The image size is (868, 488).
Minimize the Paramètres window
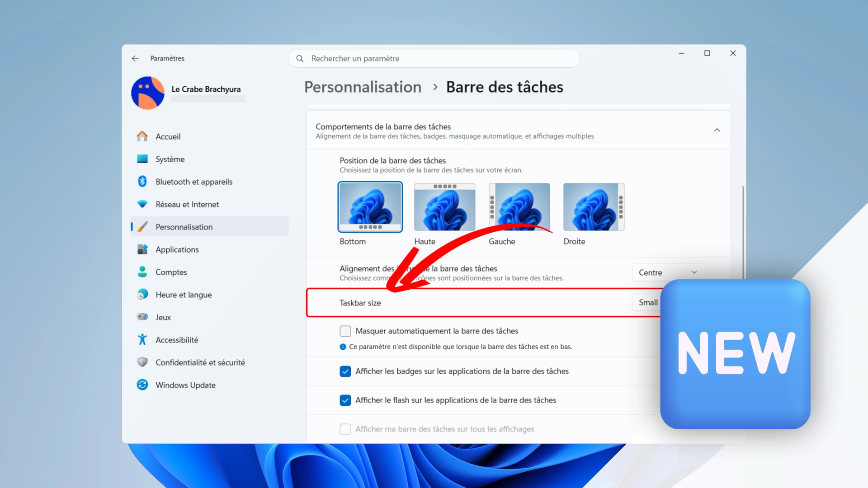click(681, 53)
